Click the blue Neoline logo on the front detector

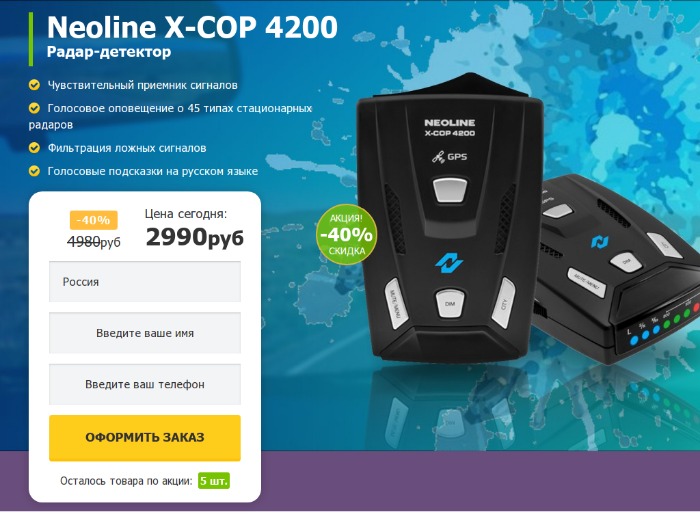point(449,262)
